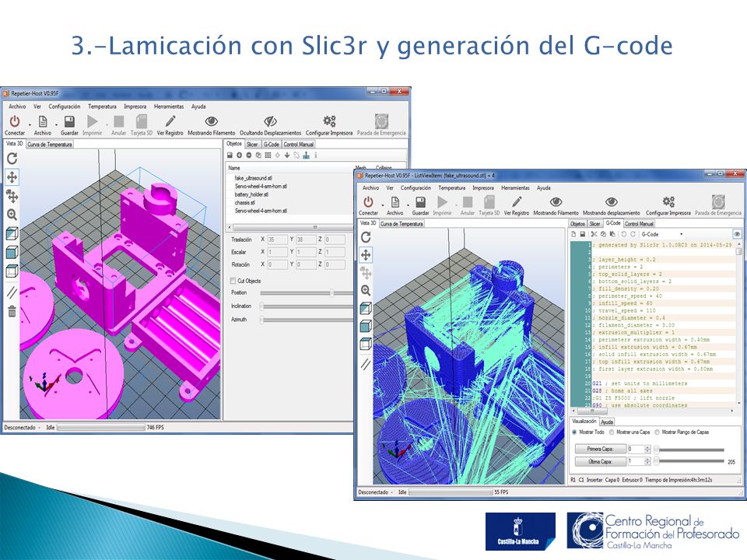Click undo icon in G-Code editor toolbar
Image resolution: width=747 pixels, height=560 pixels.
(623, 234)
